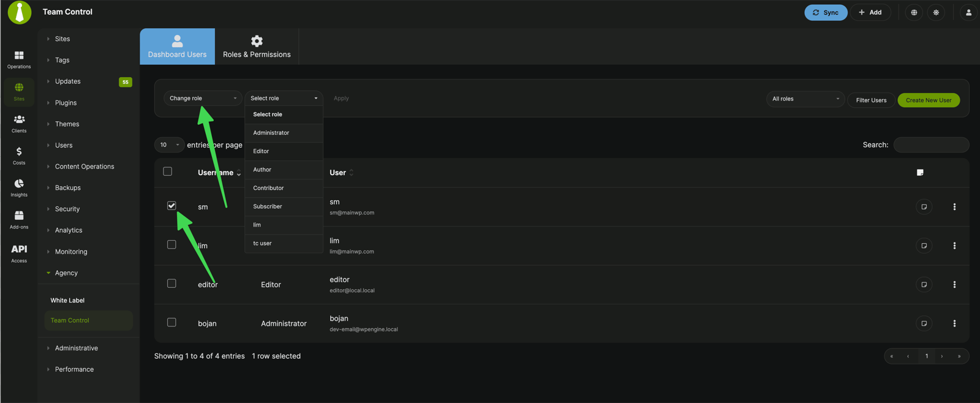Image resolution: width=980 pixels, height=403 pixels.
Task: Click the Filter Users button
Action: click(x=871, y=100)
